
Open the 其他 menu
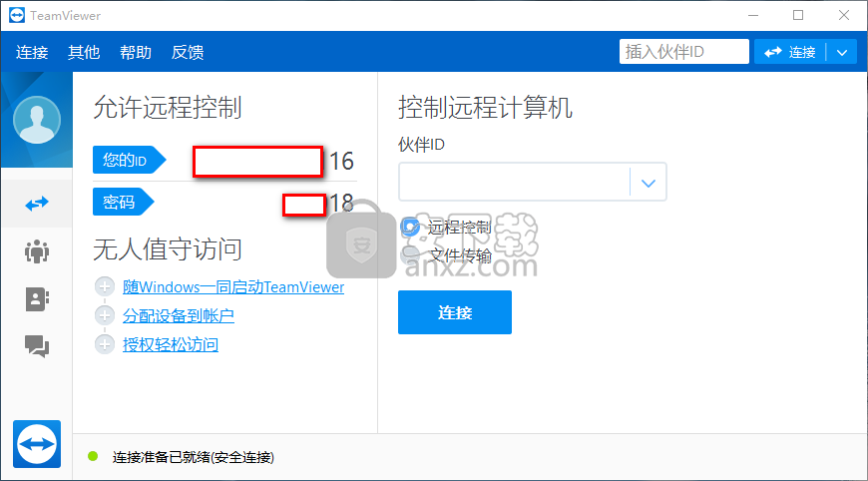84,52
